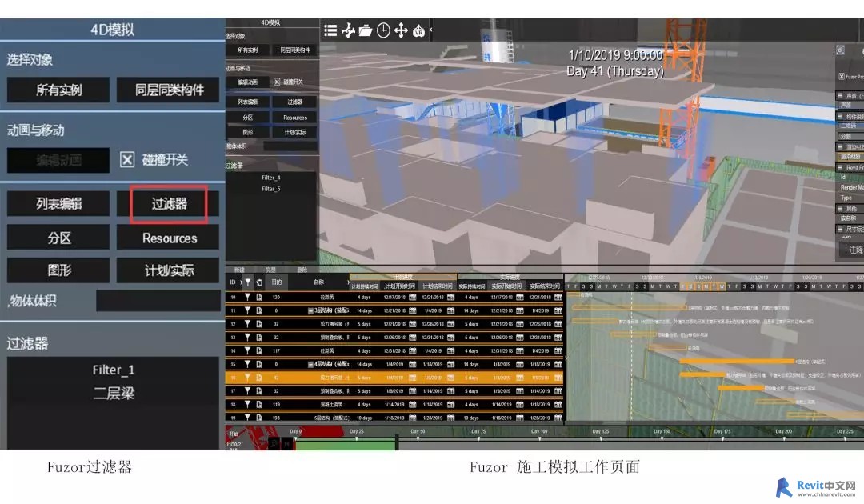Click the link icon atop the right properties panel
The height and width of the screenshot is (504, 864).
[840, 50]
